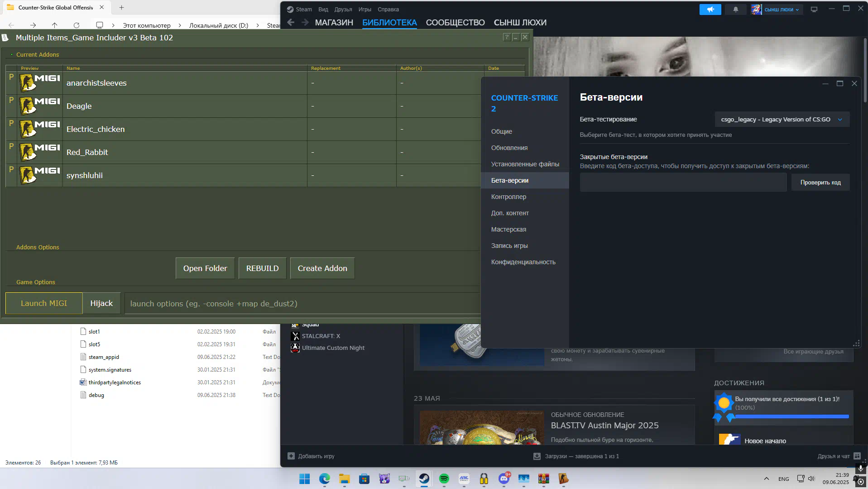Click the launch options input field
Viewport: 868px width, 489px height.
click(x=302, y=303)
